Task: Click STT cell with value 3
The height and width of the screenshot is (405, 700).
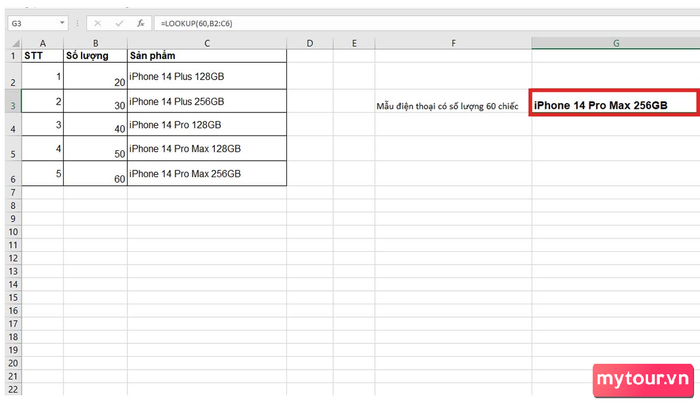Action: point(42,124)
